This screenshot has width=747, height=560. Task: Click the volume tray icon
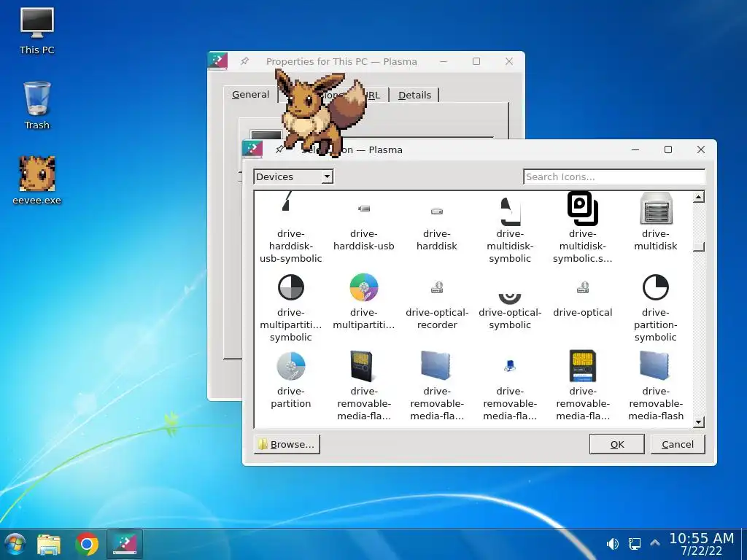613,543
